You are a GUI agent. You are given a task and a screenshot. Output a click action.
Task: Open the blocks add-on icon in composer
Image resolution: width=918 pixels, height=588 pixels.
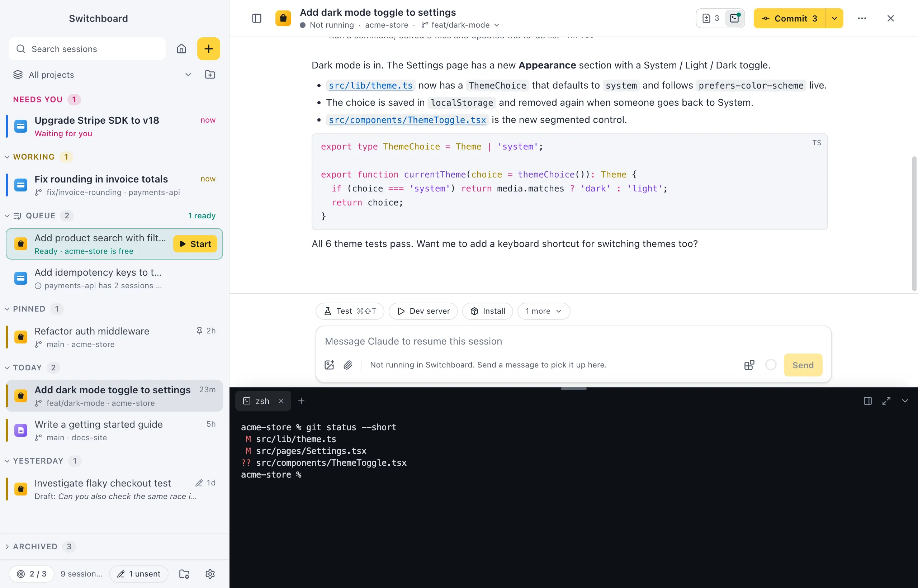tap(749, 365)
